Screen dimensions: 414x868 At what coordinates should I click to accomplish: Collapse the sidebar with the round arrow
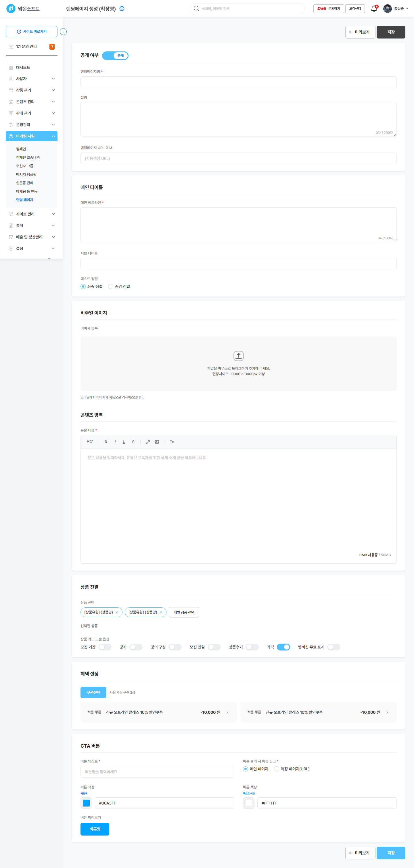pos(63,32)
